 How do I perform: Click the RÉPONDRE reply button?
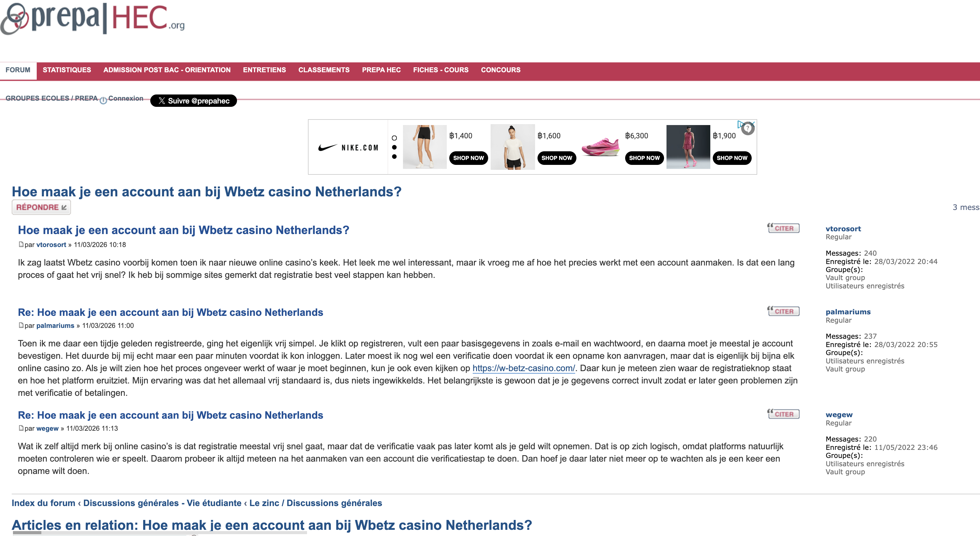pyautogui.click(x=41, y=207)
